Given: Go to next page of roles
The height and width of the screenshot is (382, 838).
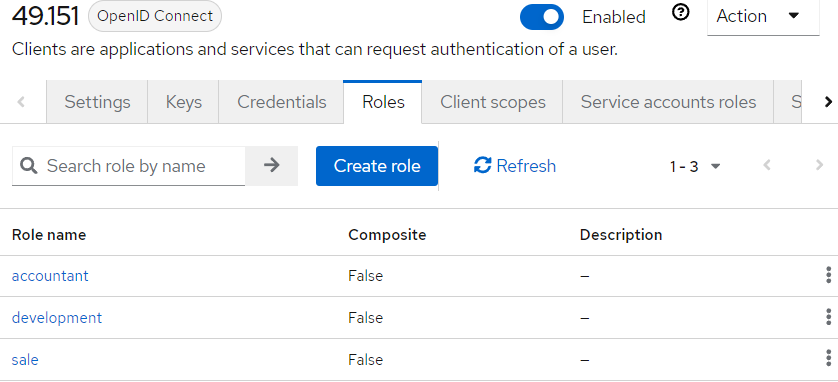Looking at the screenshot, I should pyautogui.click(x=819, y=166).
